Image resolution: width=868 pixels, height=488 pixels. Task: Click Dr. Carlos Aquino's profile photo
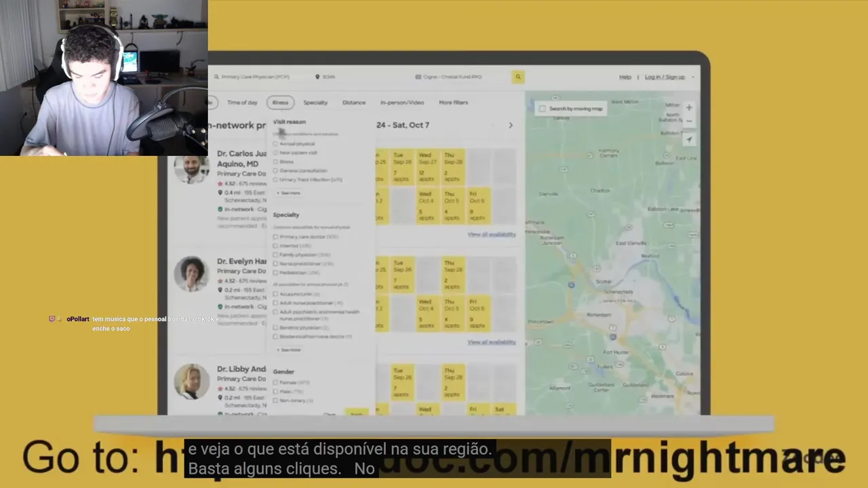tap(191, 167)
